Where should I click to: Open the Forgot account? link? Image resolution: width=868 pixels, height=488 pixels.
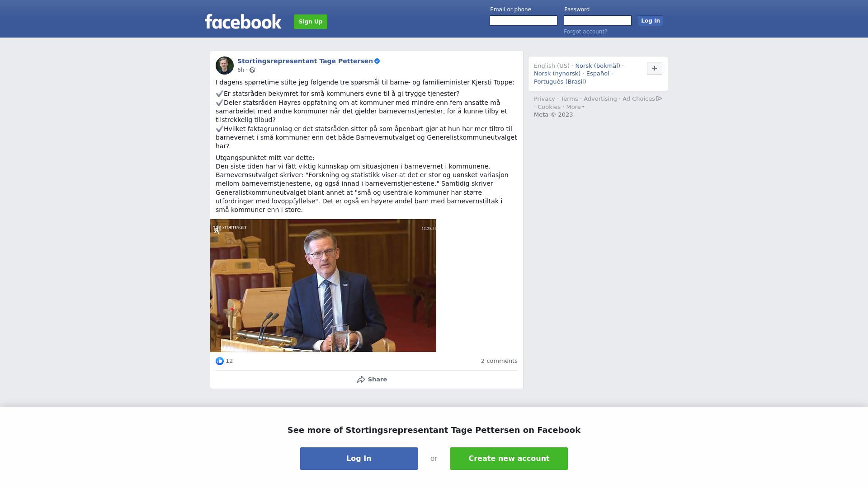click(585, 32)
